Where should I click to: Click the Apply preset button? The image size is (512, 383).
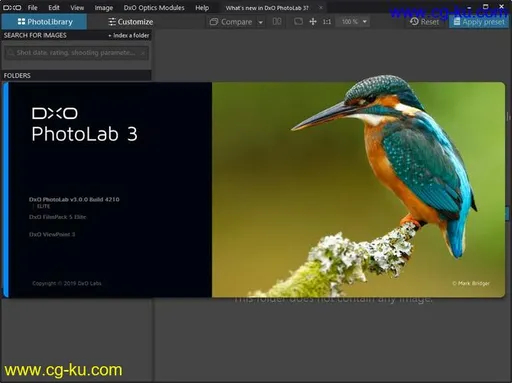tap(479, 22)
